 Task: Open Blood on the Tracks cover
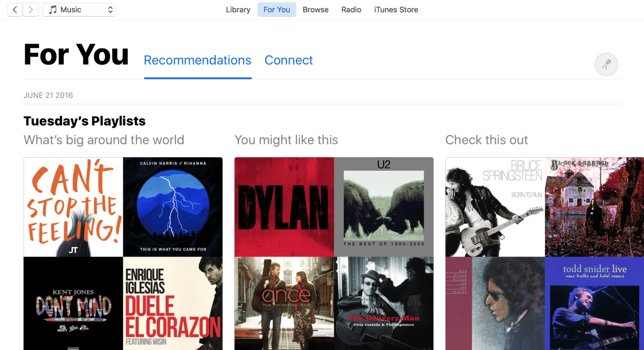(x=495, y=303)
